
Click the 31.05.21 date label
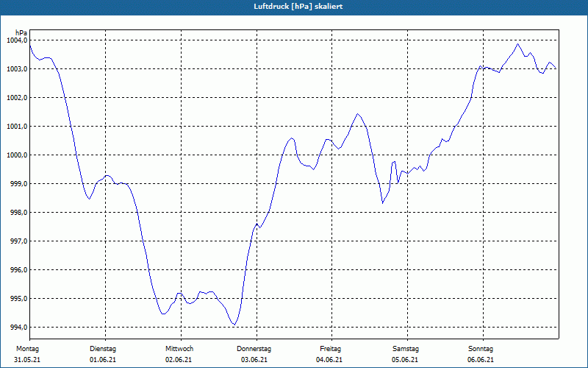click(27, 360)
